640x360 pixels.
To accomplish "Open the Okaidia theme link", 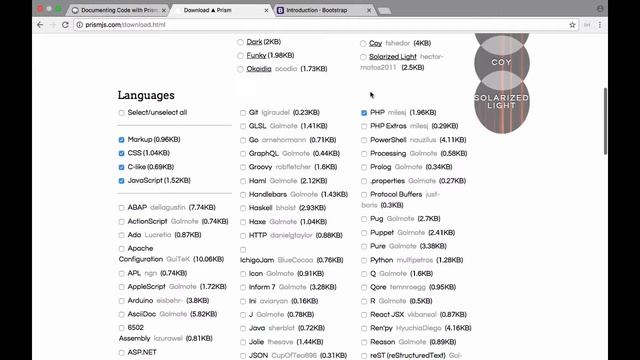I will click(259, 69).
